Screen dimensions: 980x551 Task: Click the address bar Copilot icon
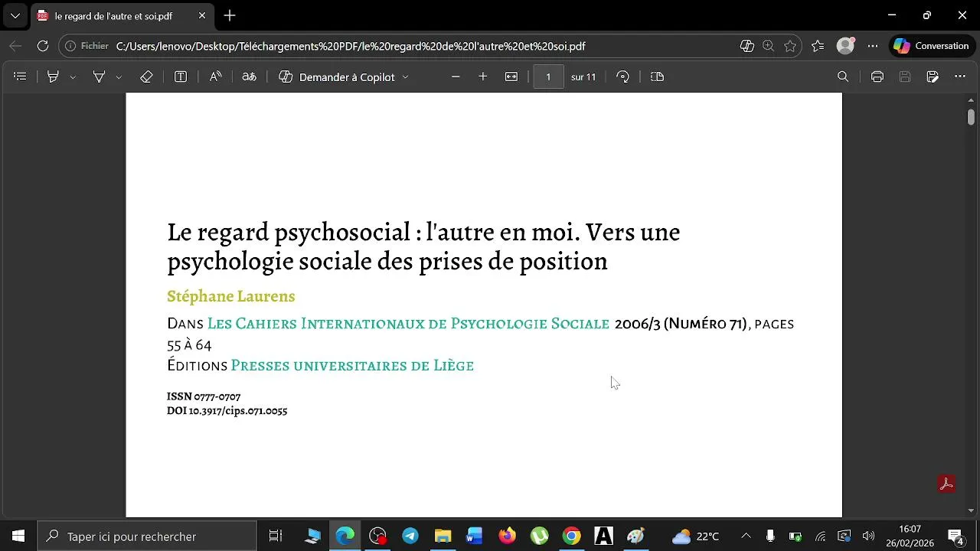(x=747, y=46)
